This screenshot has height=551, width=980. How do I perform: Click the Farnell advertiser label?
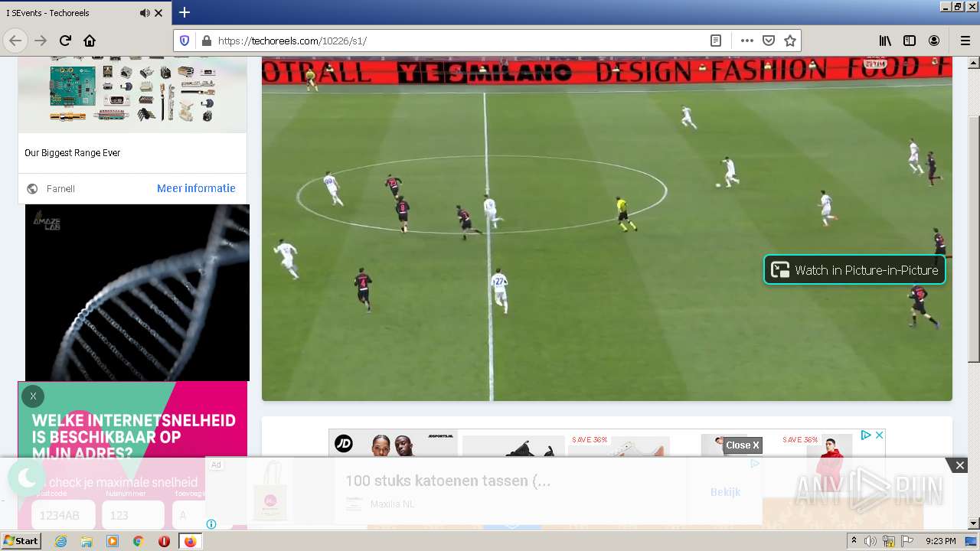60,188
